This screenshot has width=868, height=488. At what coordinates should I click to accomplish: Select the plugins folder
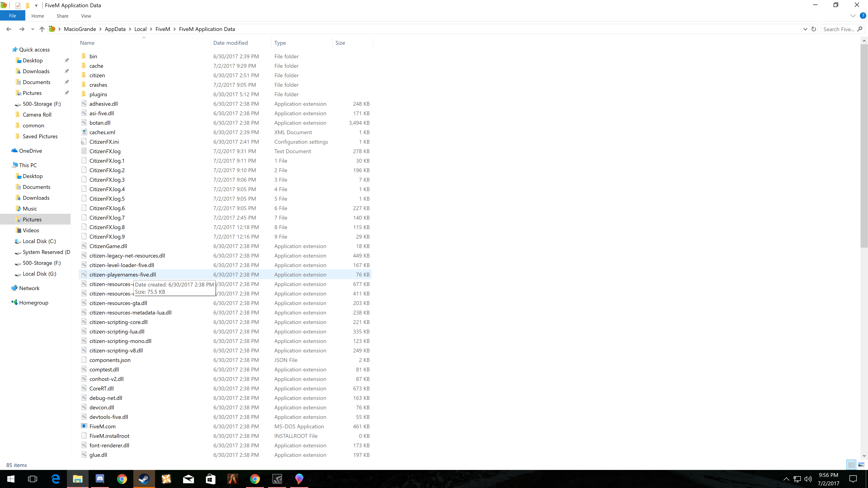pos(98,94)
